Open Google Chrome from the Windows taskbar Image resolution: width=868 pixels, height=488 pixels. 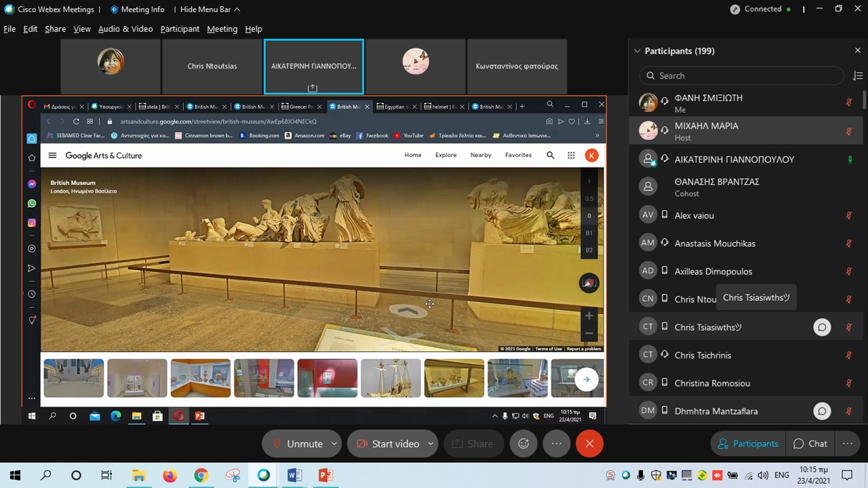(x=201, y=476)
